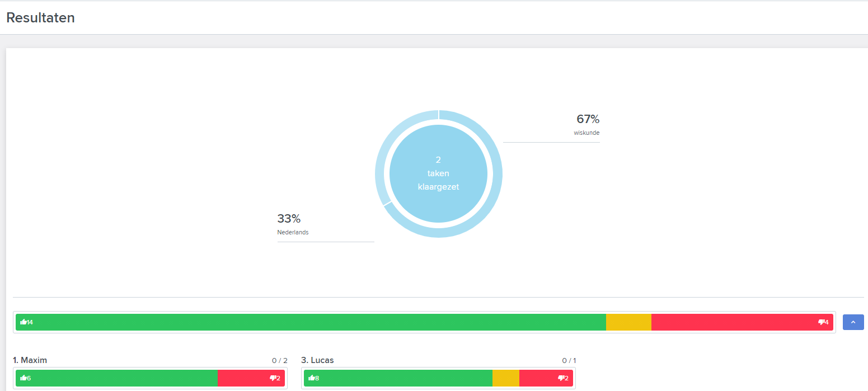The width and height of the screenshot is (868, 391).
Task: Click the thumbs-down icon showing 4
Action: (x=820, y=322)
